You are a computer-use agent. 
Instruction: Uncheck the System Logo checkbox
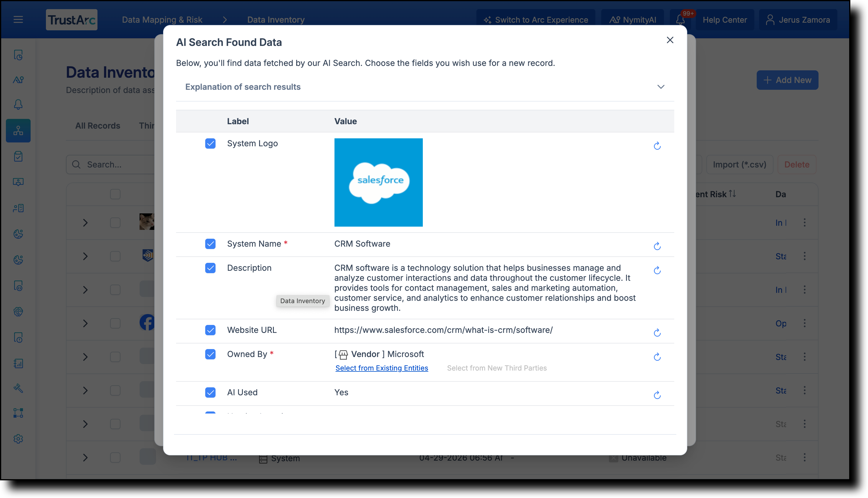point(211,144)
